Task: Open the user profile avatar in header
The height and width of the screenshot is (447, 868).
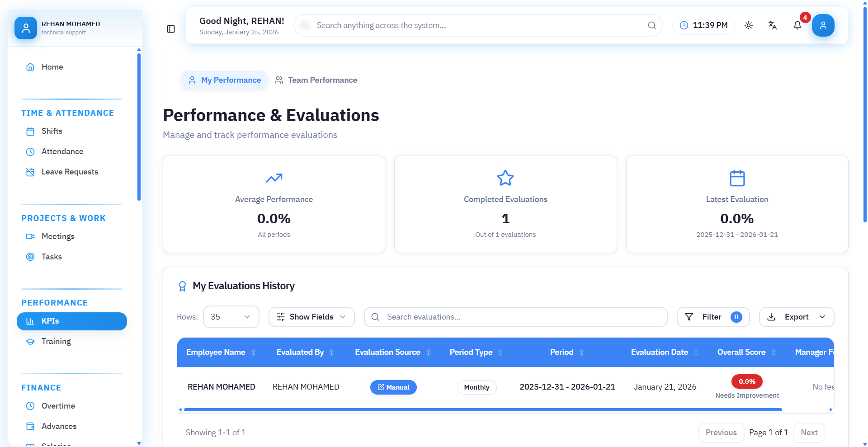Action: tap(823, 25)
